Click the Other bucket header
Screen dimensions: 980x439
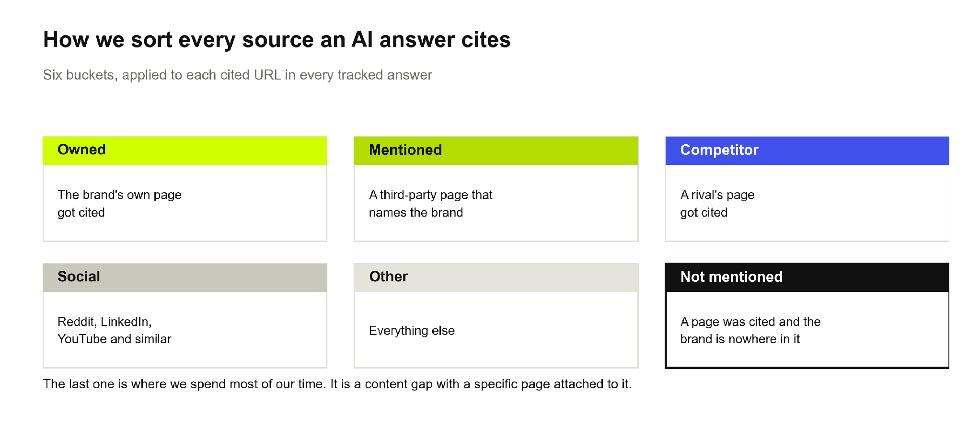(x=496, y=277)
